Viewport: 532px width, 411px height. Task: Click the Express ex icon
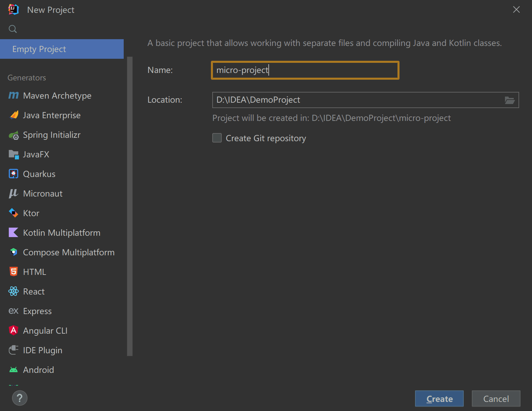(x=14, y=311)
